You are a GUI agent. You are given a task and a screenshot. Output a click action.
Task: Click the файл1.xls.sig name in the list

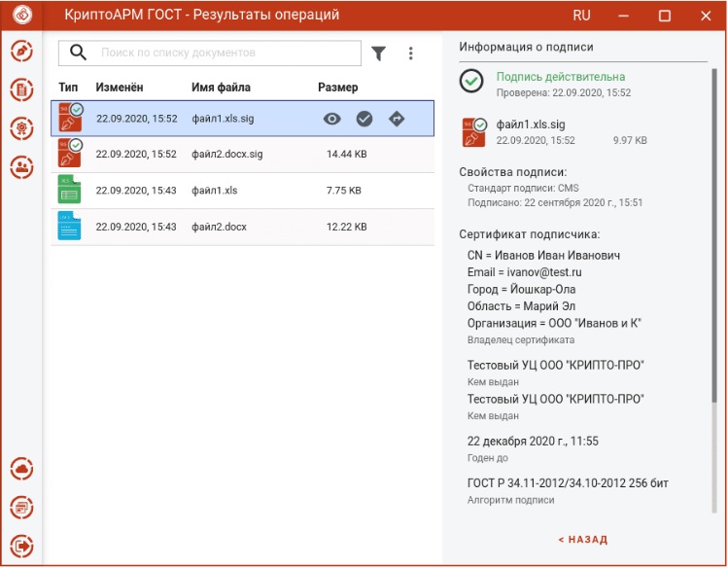pos(223,119)
